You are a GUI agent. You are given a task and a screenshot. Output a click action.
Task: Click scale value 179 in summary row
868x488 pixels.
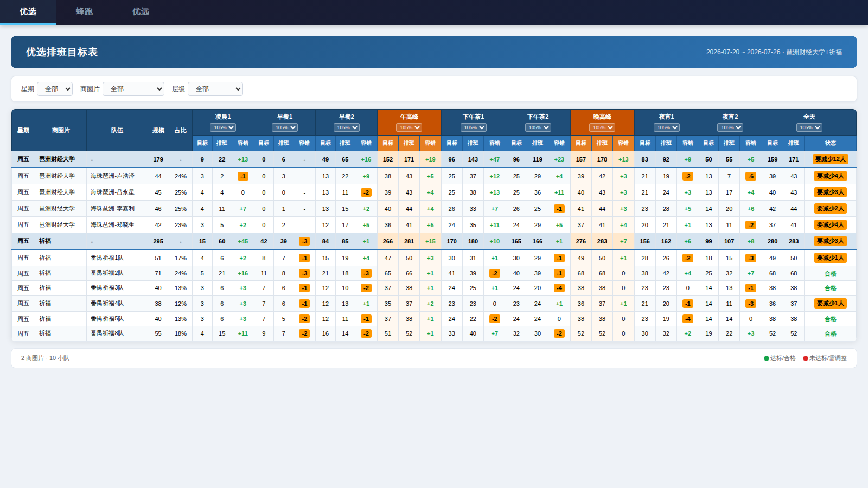pos(158,159)
